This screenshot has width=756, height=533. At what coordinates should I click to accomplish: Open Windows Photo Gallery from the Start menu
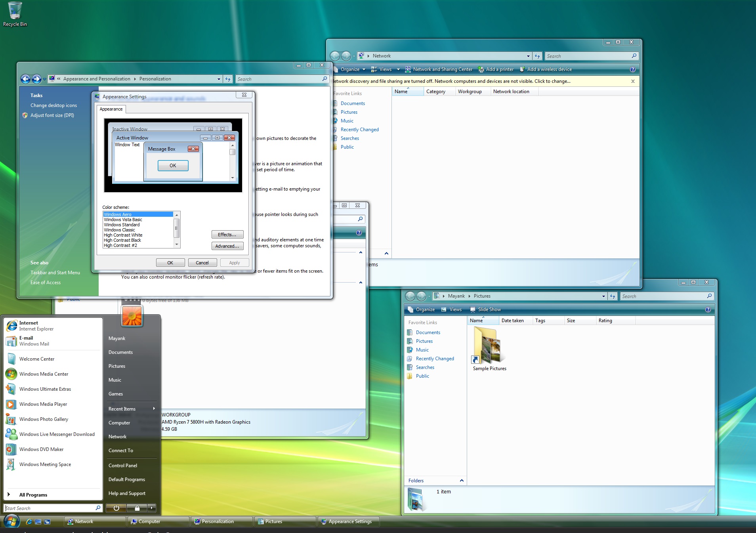pyautogui.click(x=44, y=419)
